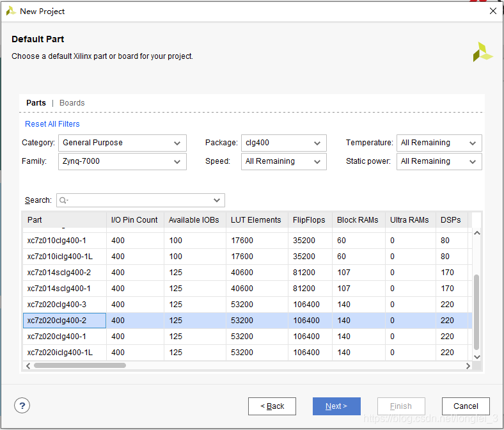Open the Category dropdown
504x430 pixels.
(122, 143)
